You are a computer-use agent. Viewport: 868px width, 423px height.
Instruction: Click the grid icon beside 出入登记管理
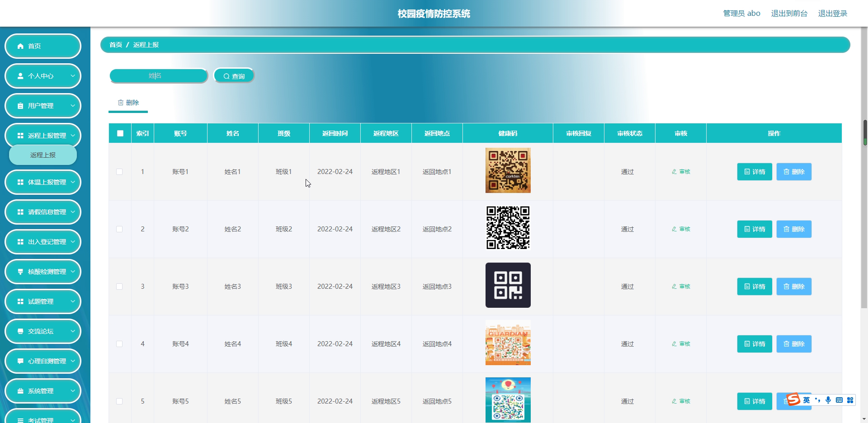[20, 242]
